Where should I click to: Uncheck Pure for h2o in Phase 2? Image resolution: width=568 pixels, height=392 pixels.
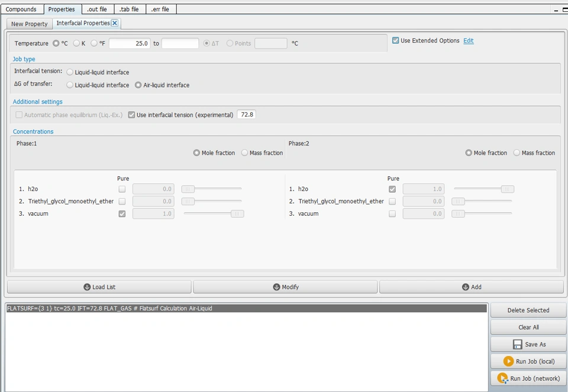[392, 189]
